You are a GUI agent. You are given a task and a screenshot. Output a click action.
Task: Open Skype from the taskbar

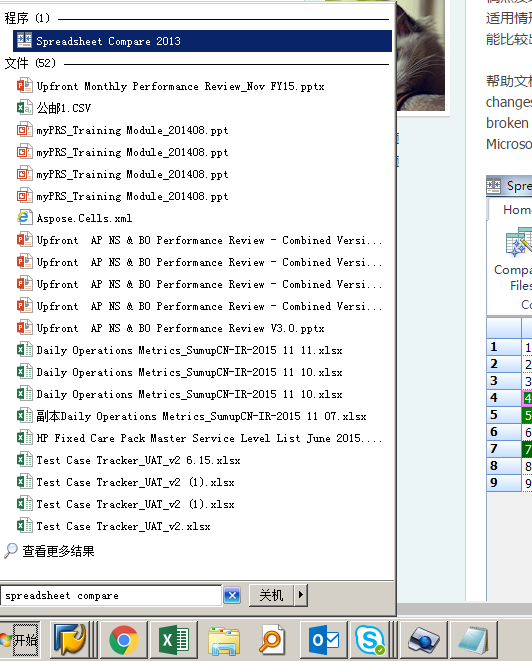pyautogui.click(x=370, y=640)
